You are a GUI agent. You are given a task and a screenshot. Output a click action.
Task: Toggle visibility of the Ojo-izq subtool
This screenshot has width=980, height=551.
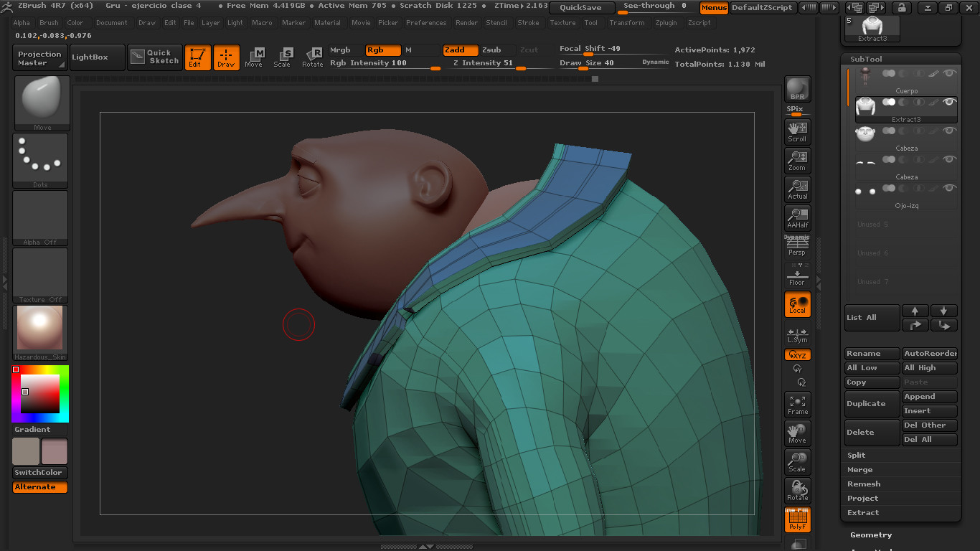tap(949, 188)
